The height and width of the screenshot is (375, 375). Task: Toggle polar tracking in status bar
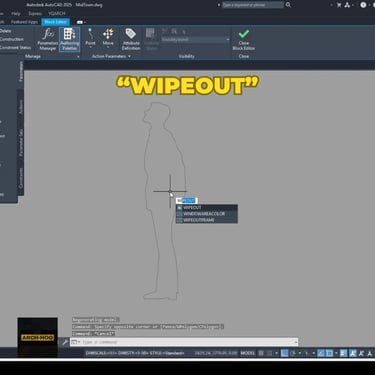click(x=293, y=353)
